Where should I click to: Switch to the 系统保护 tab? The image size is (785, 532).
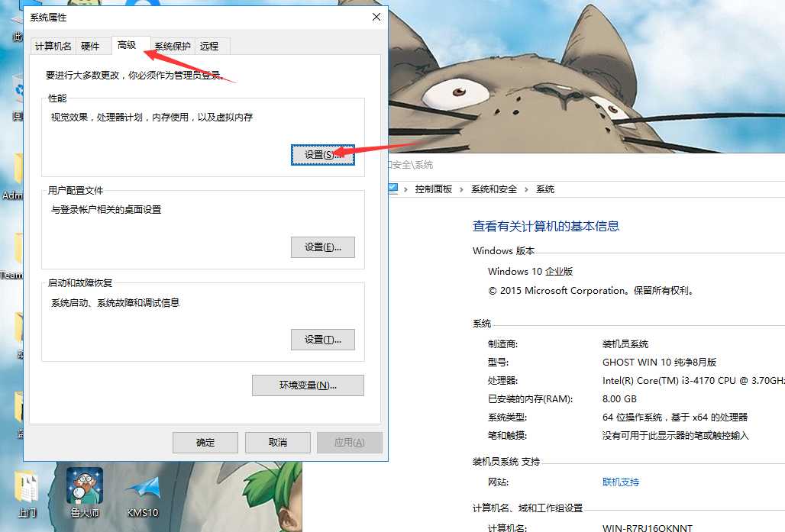(173, 46)
